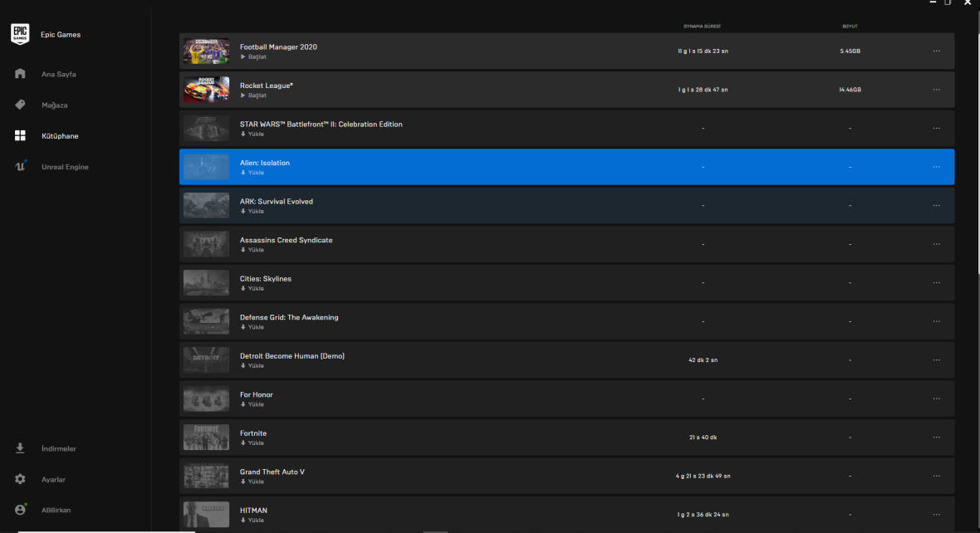Open more options for Grand Theft Auto V
This screenshot has height=533, width=980.
click(936, 477)
